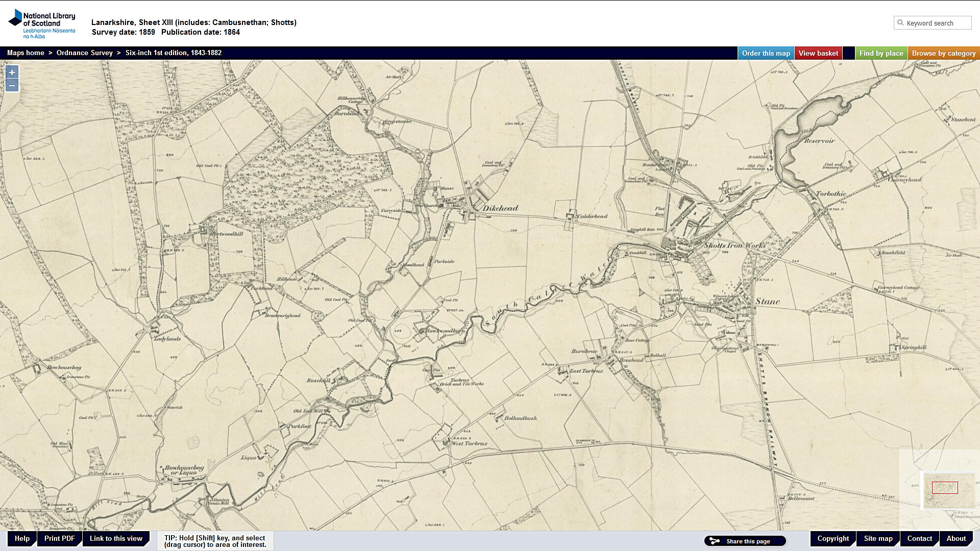Open Order this map tab

point(766,53)
